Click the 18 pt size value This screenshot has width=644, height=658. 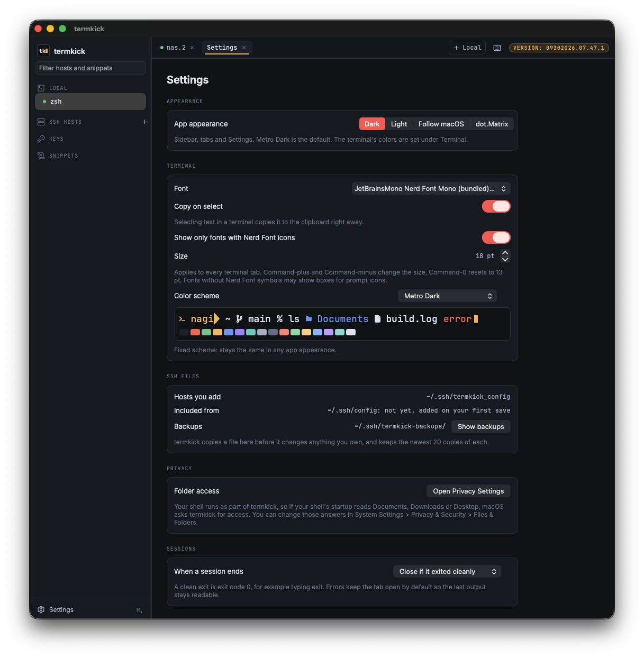tap(485, 256)
